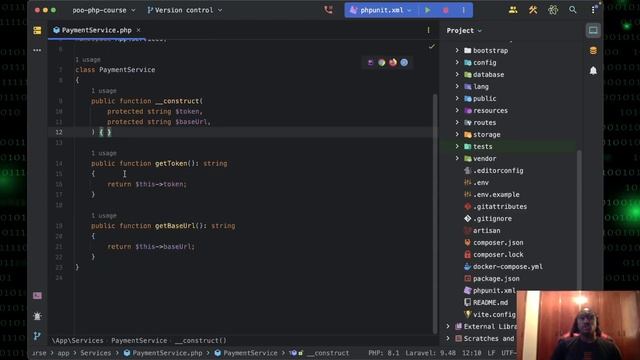The image size is (640, 360).
Task: Open the Project tool window icon in left sidebar
Action: (x=37, y=31)
